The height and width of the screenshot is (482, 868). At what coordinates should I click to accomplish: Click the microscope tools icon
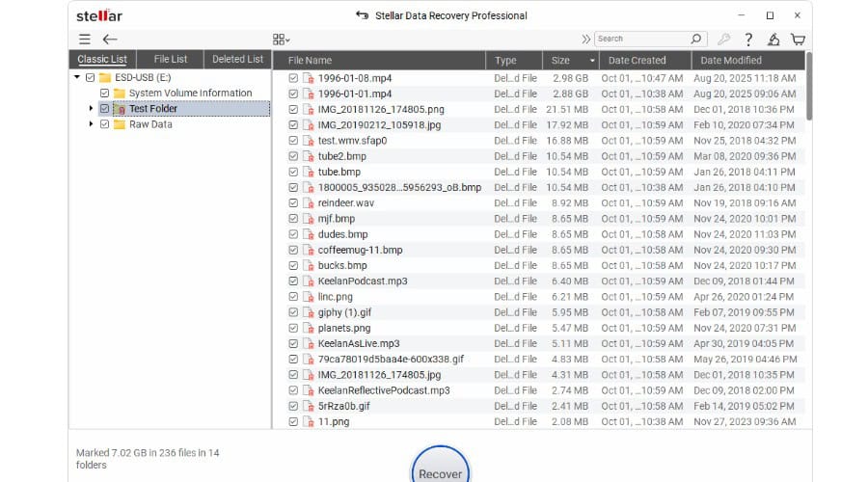click(x=773, y=40)
